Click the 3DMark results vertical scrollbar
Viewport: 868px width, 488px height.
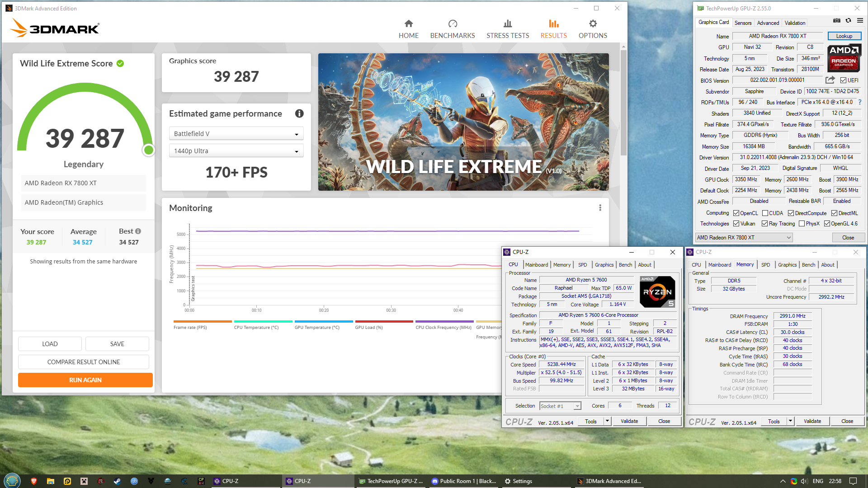point(623,103)
